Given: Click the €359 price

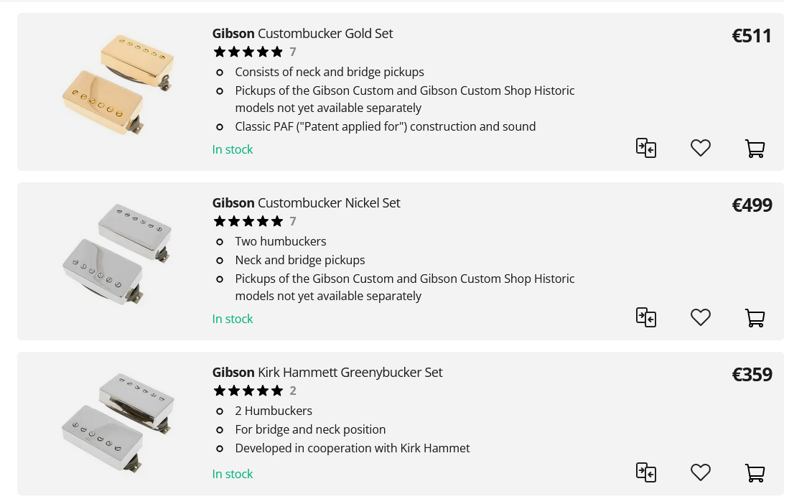Looking at the screenshot, I should click(x=752, y=375).
